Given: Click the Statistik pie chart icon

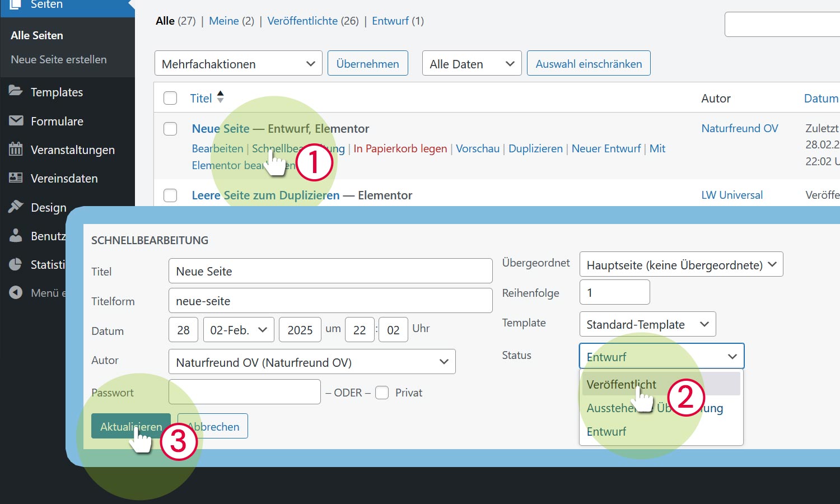Looking at the screenshot, I should coord(16,264).
